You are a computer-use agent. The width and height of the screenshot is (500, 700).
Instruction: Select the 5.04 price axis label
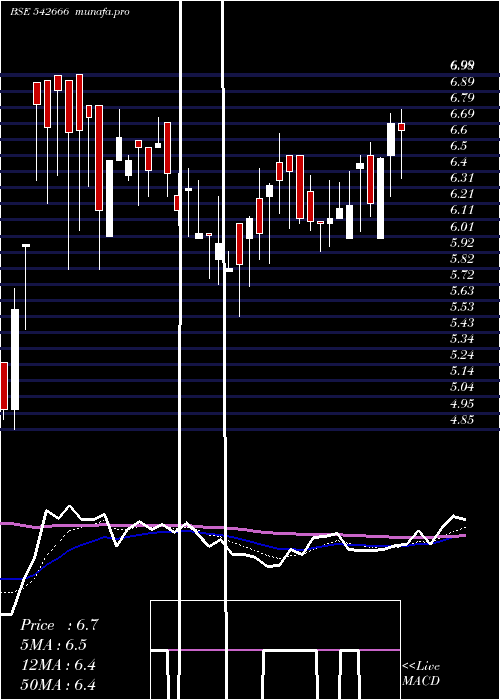pos(462,387)
